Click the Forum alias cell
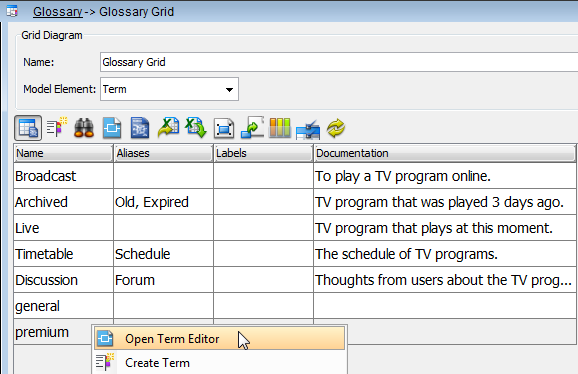 coord(163,280)
